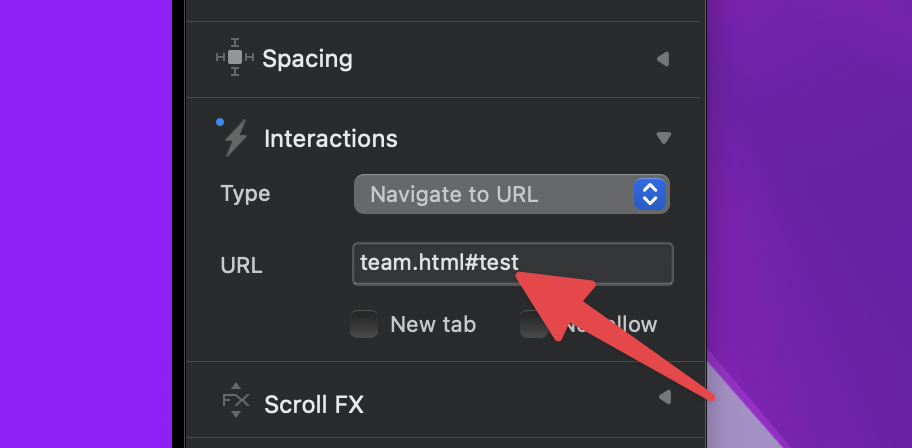Click the Interactions lightning bolt icon

(x=236, y=138)
